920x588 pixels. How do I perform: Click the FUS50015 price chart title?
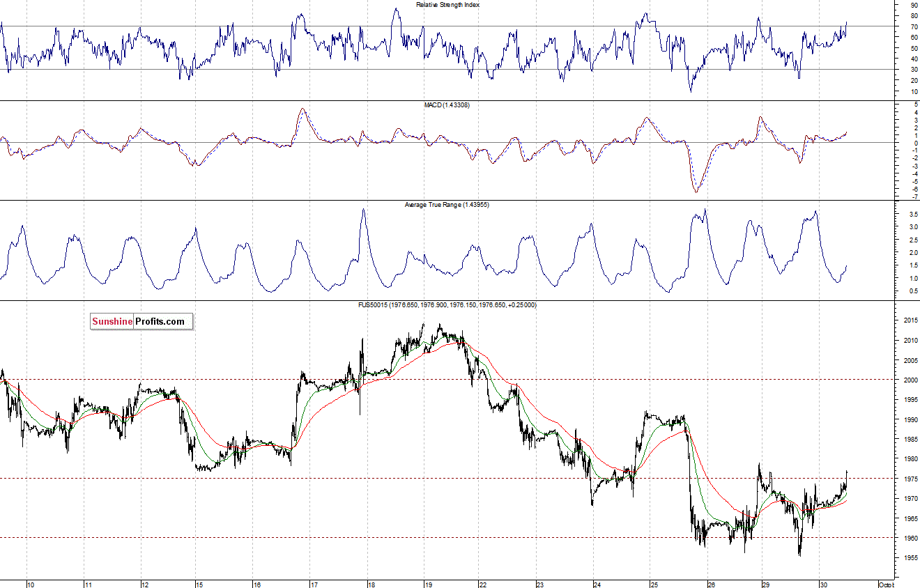(x=447, y=305)
